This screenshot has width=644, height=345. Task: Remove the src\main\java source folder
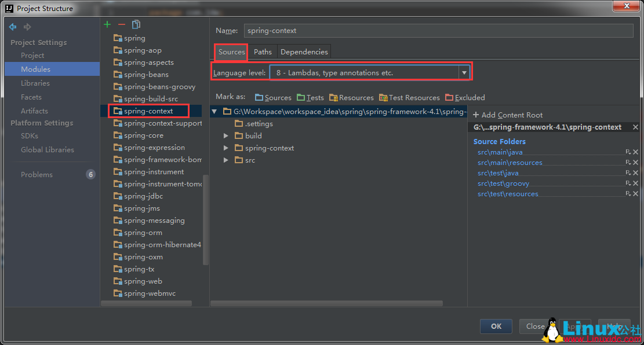pos(636,152)
